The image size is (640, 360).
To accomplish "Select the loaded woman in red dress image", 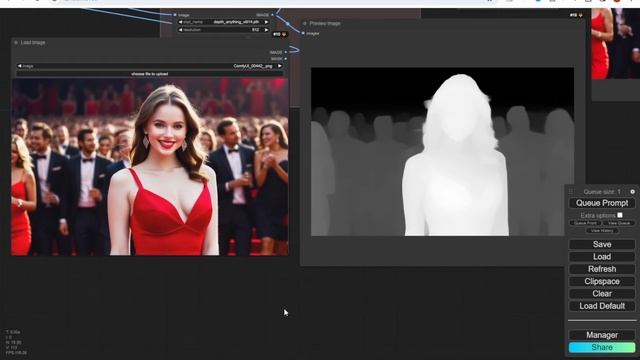I will pyautogui.click(x=150, y=167).
